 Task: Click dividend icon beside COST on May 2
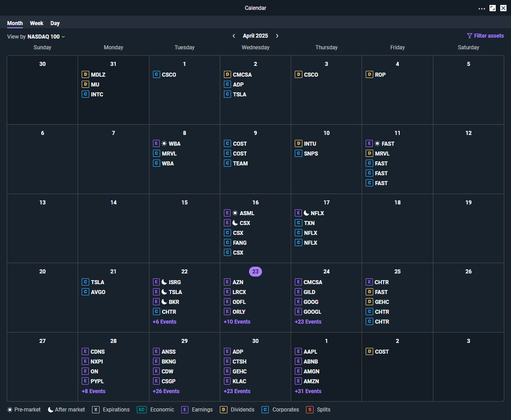[x=369, y=351]
